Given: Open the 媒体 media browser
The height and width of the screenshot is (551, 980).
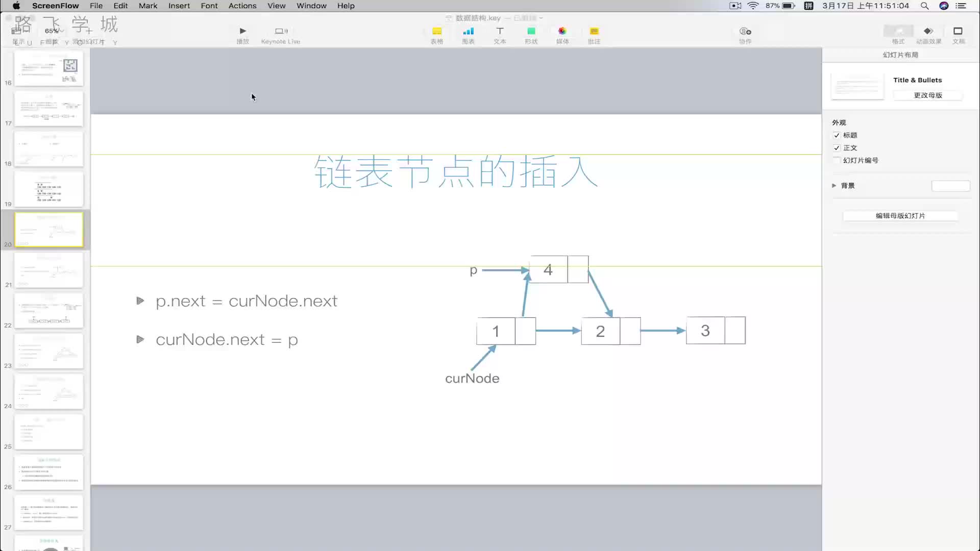Looking at the screenshot, I should [562, 35].
